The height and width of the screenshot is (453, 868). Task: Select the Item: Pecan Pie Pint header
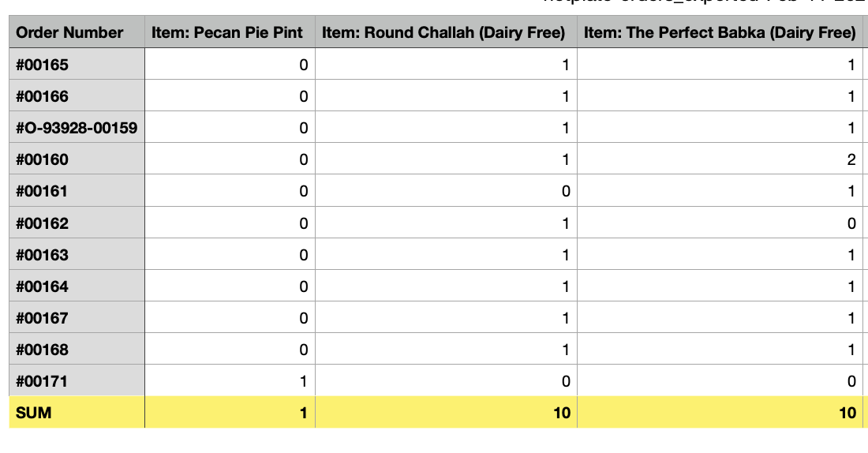[227, 33]
